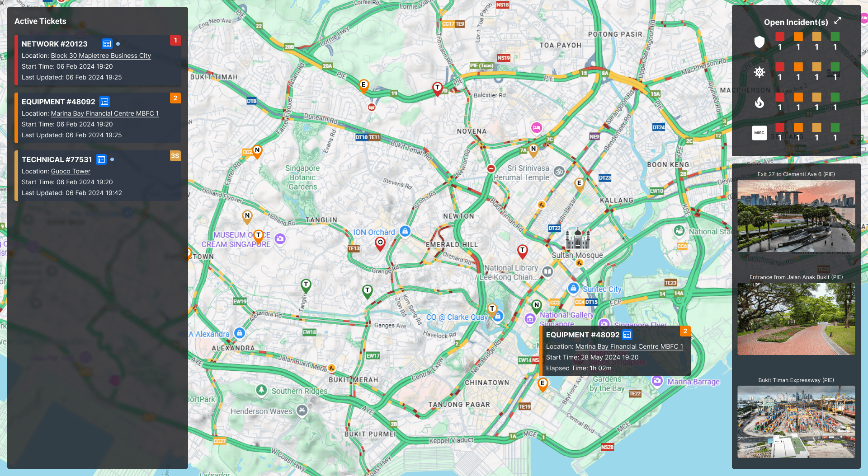Viewport: 868px width, 476px height.
Task: Open Block 30 Mapletree Business City link
Action: point(101,56)
